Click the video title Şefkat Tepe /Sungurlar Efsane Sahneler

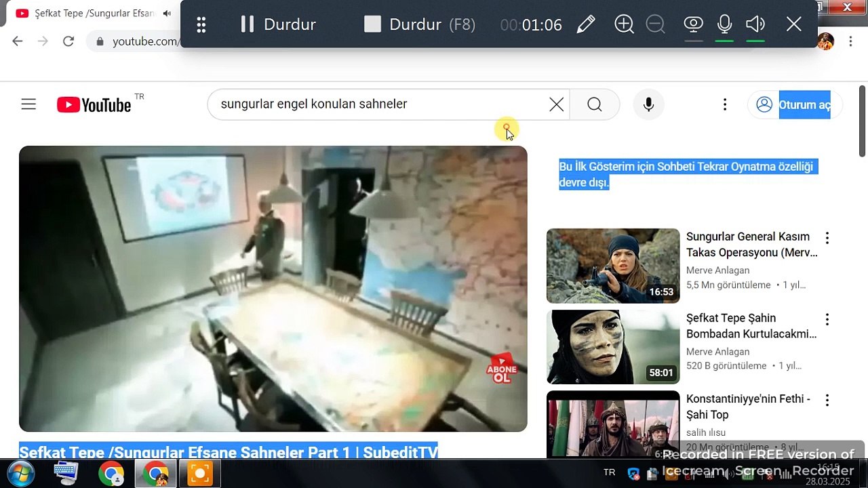(x=229, y=452)
